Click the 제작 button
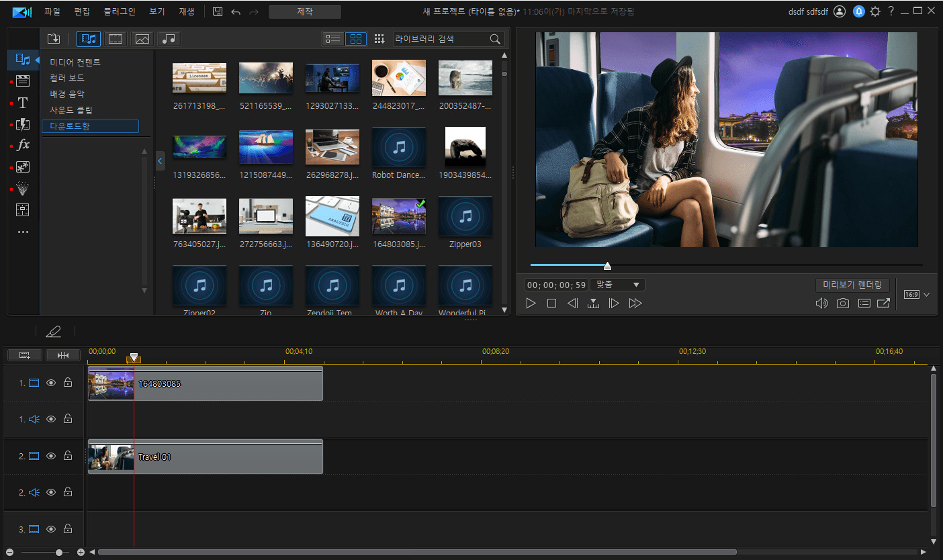The height and width of the screenshot is (560, 943). click(304, 11)
